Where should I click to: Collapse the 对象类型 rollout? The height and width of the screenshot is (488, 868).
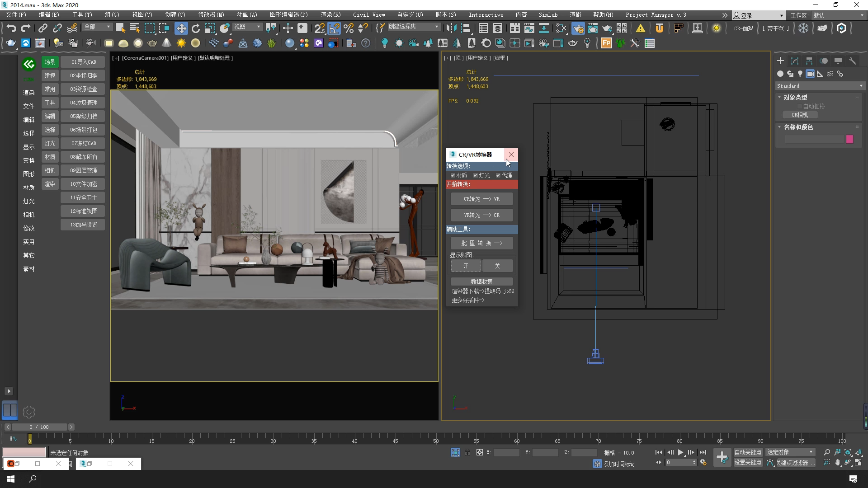[795, 97]
